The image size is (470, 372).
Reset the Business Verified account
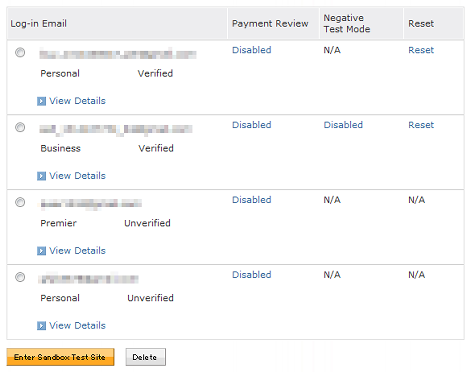click(421, 125)
